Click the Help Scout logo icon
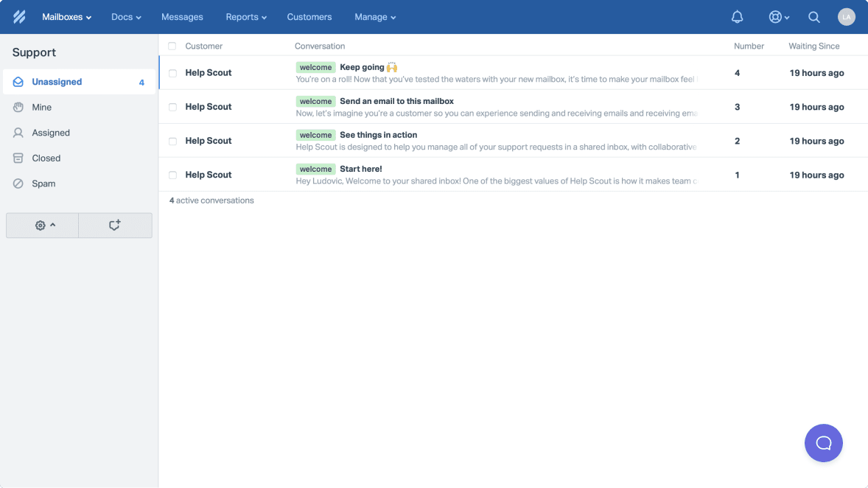868x488 pixels. (x=19, y=17)
